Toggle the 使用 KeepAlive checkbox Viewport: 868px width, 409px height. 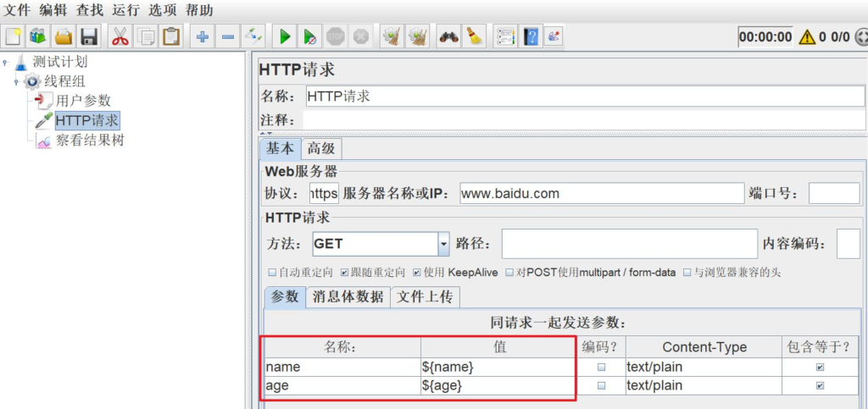click(x=417, y=273)
